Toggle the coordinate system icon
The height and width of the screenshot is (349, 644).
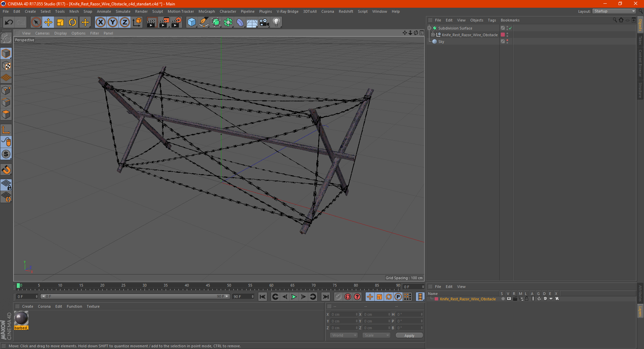tap(137, 22)
